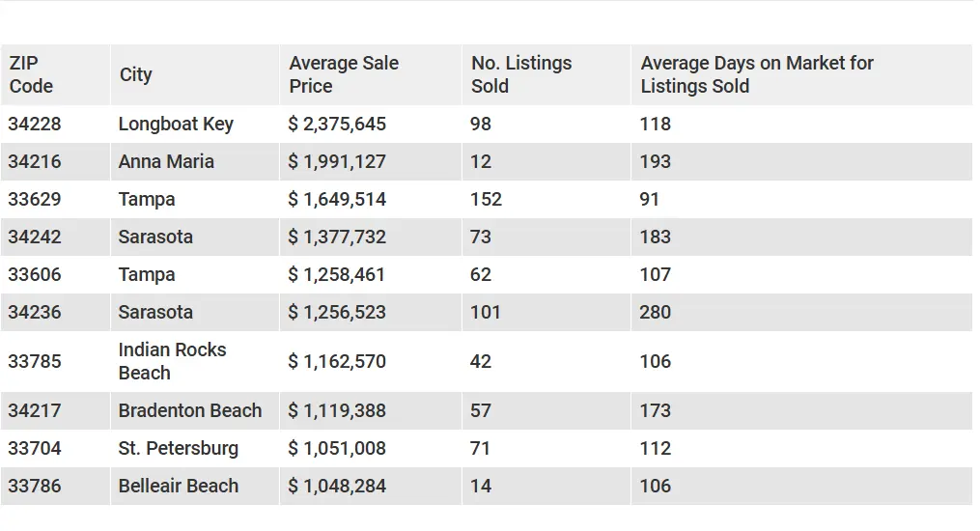Click ZIP code 33629 cell
The height and width of the screenshot is (531, 980).
(55, 199)
